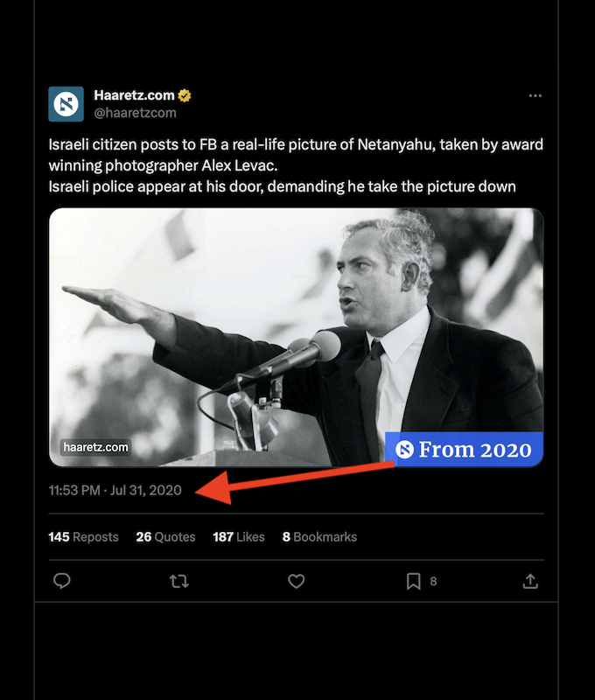Click the reply speech bubble icon
Image resolution: width=595 pixels, height=700 pixels.
[62, 581]
